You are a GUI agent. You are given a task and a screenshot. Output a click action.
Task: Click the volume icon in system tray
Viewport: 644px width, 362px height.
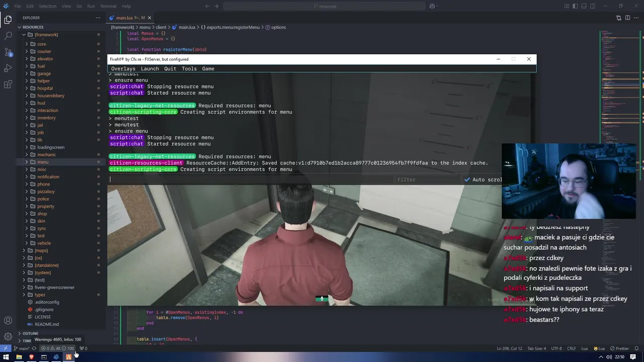[x=609, y=357]
